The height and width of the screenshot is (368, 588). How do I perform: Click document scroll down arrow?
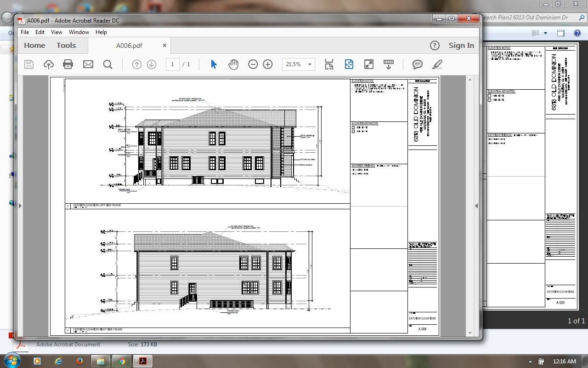(469, 333)
